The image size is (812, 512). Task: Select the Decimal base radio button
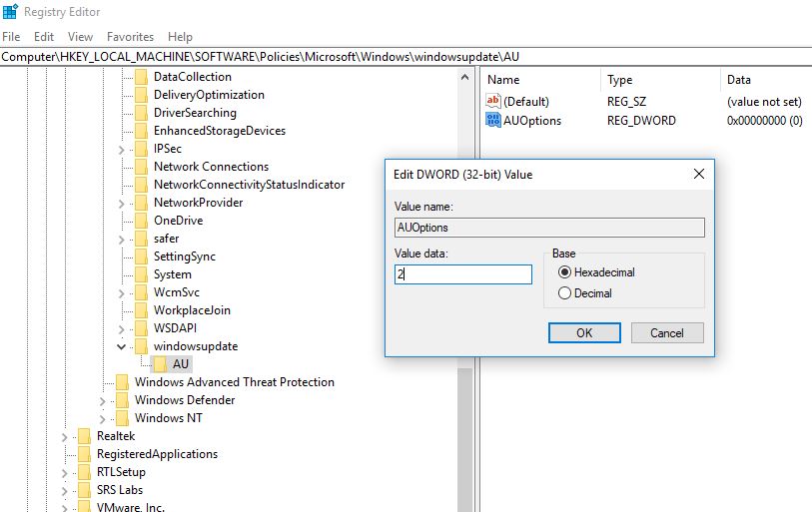pos(565,293)
